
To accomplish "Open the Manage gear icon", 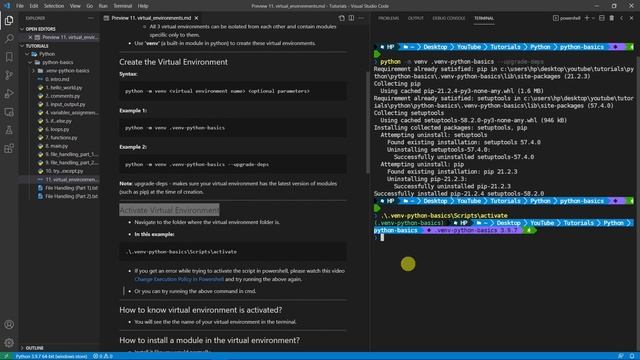I will 9,342.
